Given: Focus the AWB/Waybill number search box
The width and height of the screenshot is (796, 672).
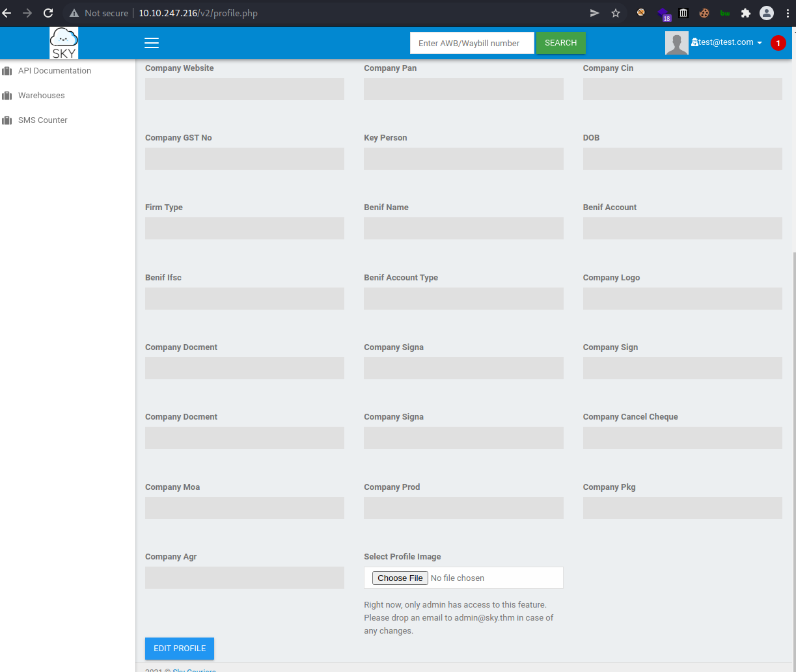Looking at the screenshot, I should (472, 43).
